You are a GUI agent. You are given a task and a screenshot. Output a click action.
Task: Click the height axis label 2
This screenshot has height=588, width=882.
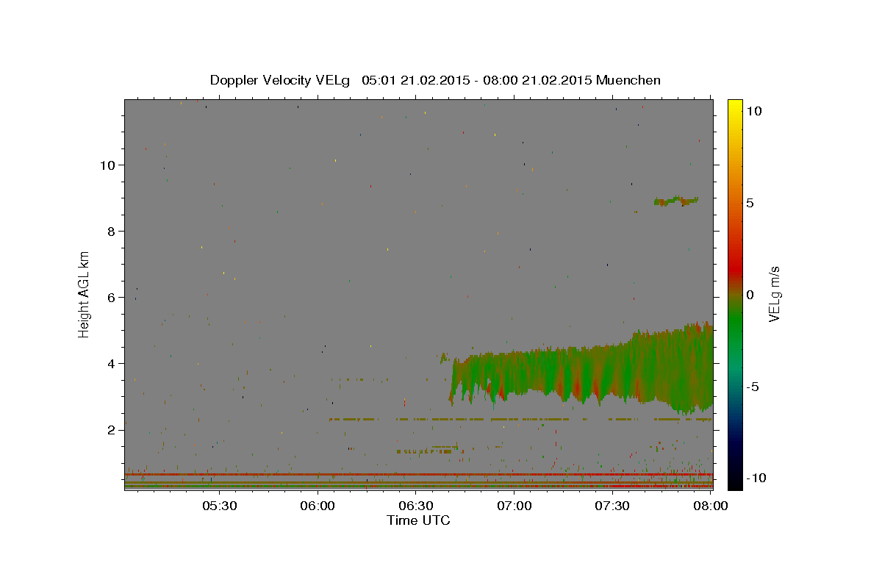110,430
